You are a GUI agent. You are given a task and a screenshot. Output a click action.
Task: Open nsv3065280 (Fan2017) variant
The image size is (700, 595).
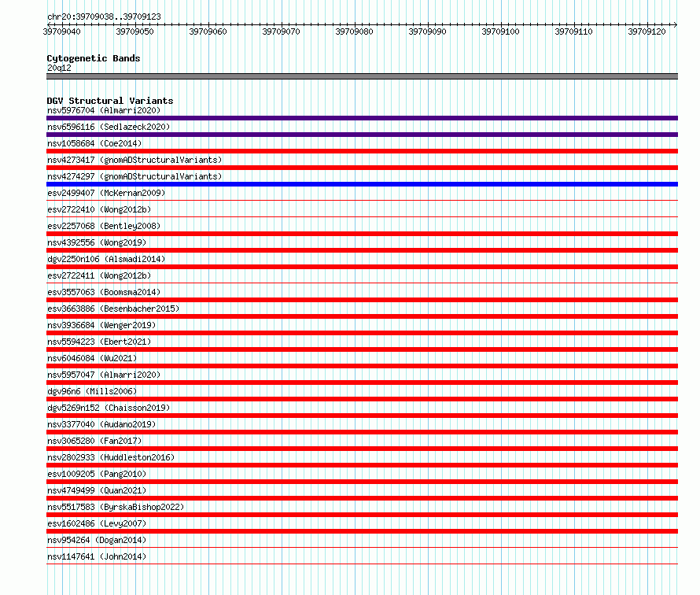tap(94, 441)
